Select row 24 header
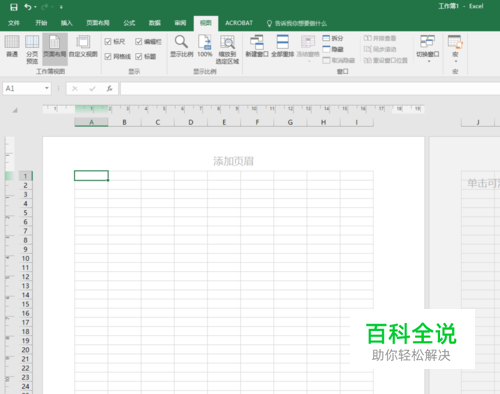The width and height of the screenshot is (500, 394). (25, 386)
